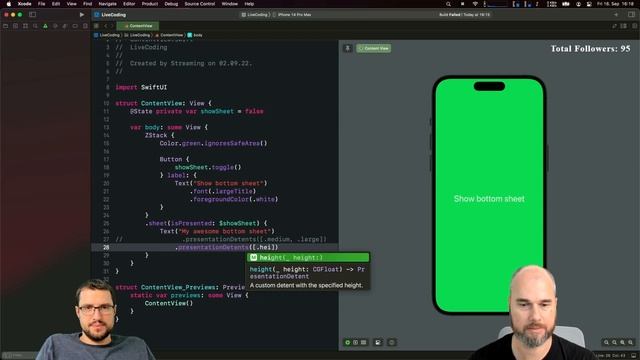Adjust editor options menu
Viewport: 640px width, 360px height.
624,26
